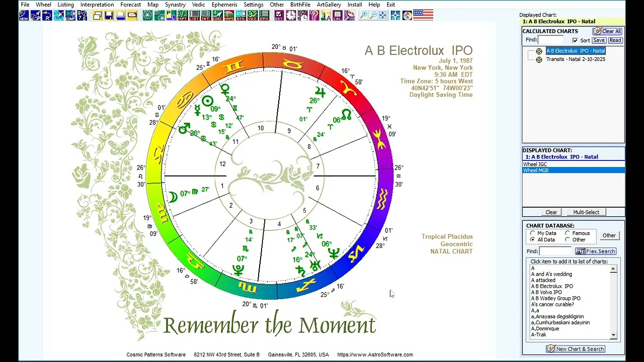The image size is (644, 362).
Task: Select A,Dominique in database list
Action: 545,328
